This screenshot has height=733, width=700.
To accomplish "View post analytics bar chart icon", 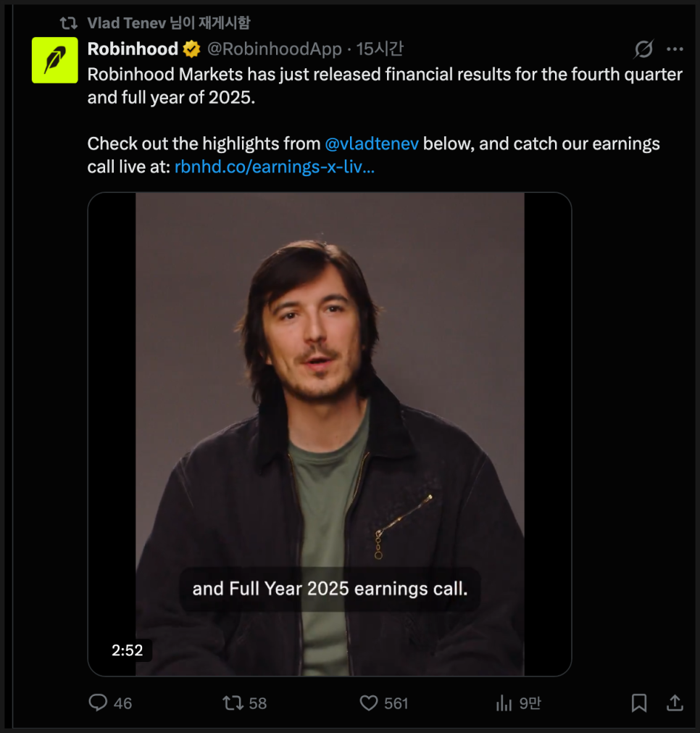I will pyautogui.click(x=504, y=703).
